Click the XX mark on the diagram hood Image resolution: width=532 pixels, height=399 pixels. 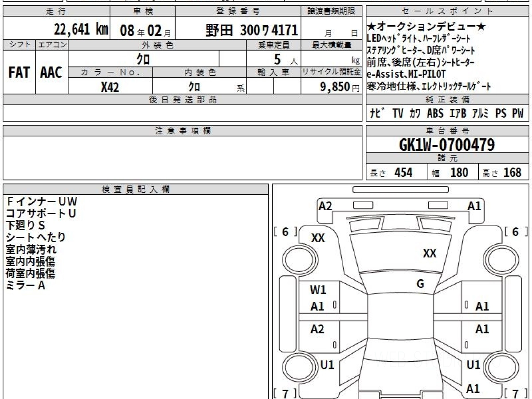point(430,253)
